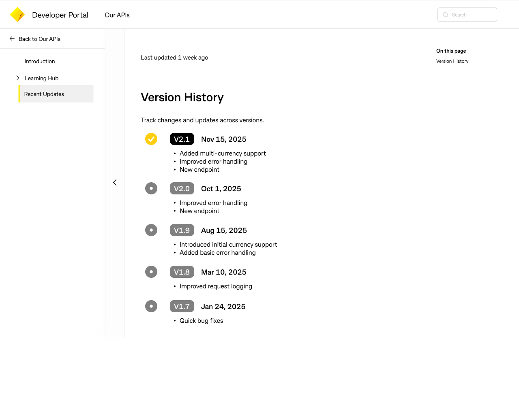Switch to the Introduction page
Image resolution: width=519 pixels, height=420 pixels.
pos(39,61)
